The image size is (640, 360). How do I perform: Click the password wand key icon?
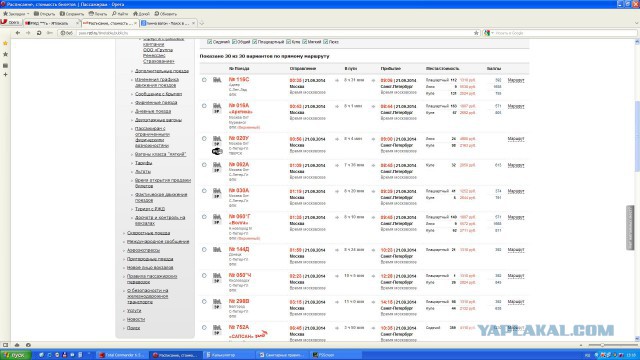click(49, 33)
